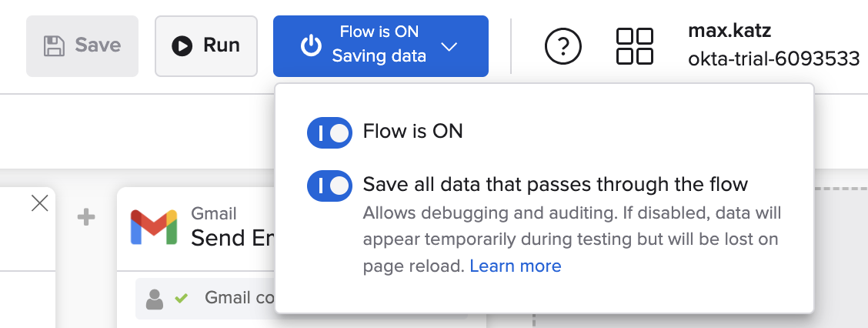
Task: Click the okta-trial-6093533 organization name
Action: pyautogui.click(x=773, y=59)
